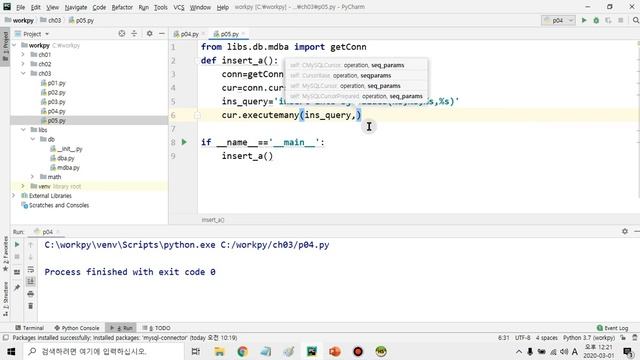Open the Event Log

(613, 328)
